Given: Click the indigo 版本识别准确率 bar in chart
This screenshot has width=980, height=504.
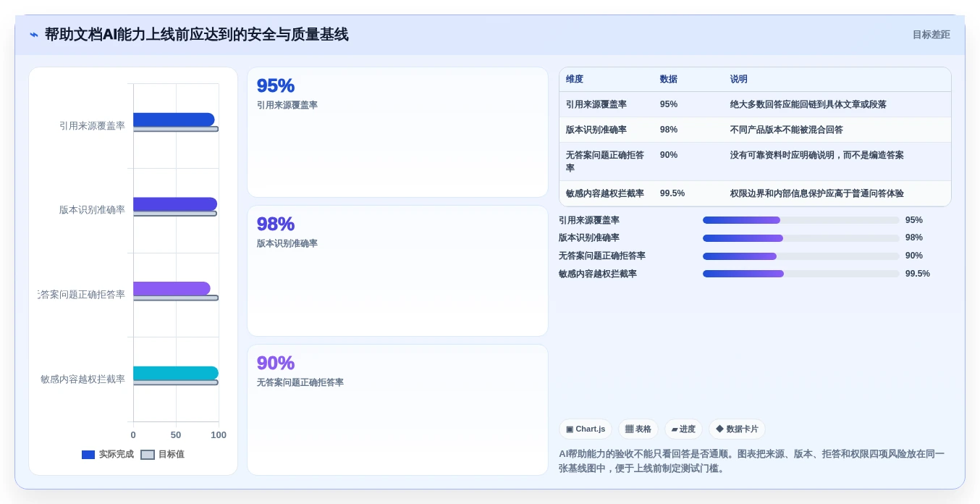Looking at the screenshot, I should 175,204.
